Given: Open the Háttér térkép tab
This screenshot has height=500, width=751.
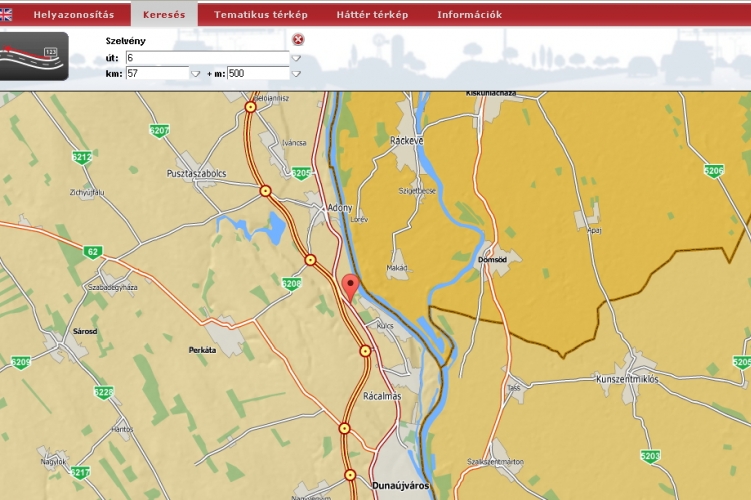Looking at the screenshot, I should [x=372, y=15].
